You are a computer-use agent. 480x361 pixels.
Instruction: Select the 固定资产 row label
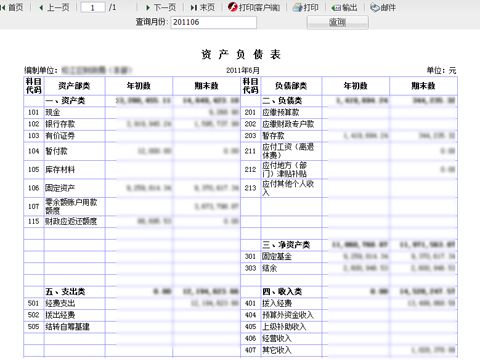click(x=60, y=188)
